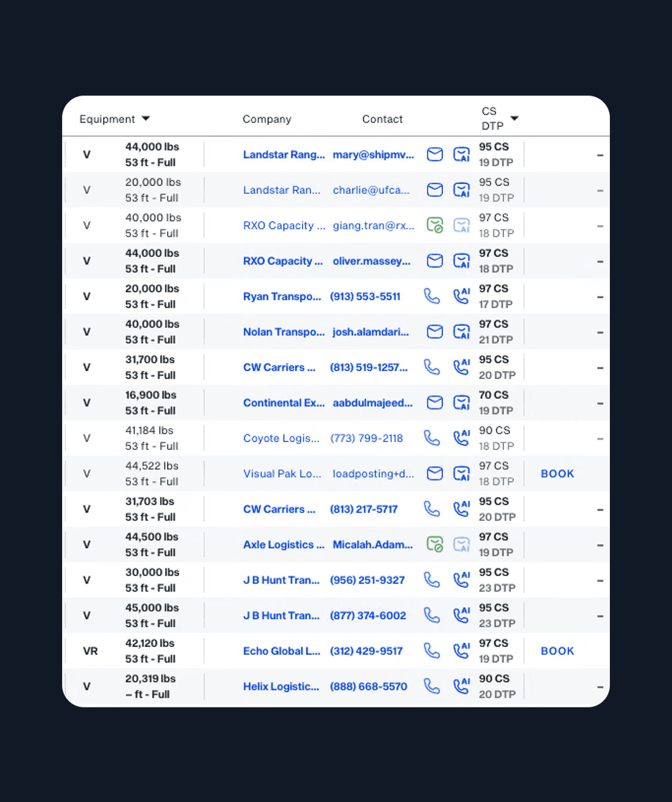The image size is (672, 802).
Task: Open Landstar Rang company link with mary contact
Action: 284,155
